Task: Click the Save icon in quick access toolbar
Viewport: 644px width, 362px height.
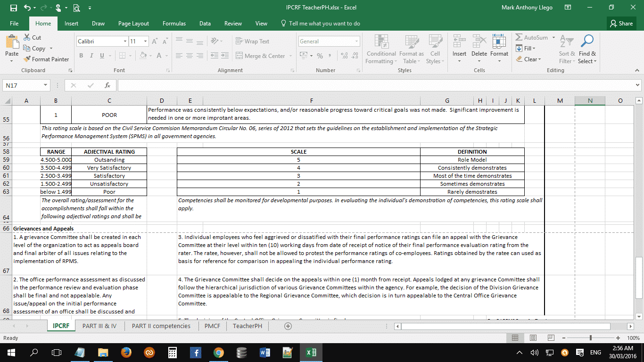Action: pyautogui.click(x=13, y=8)
